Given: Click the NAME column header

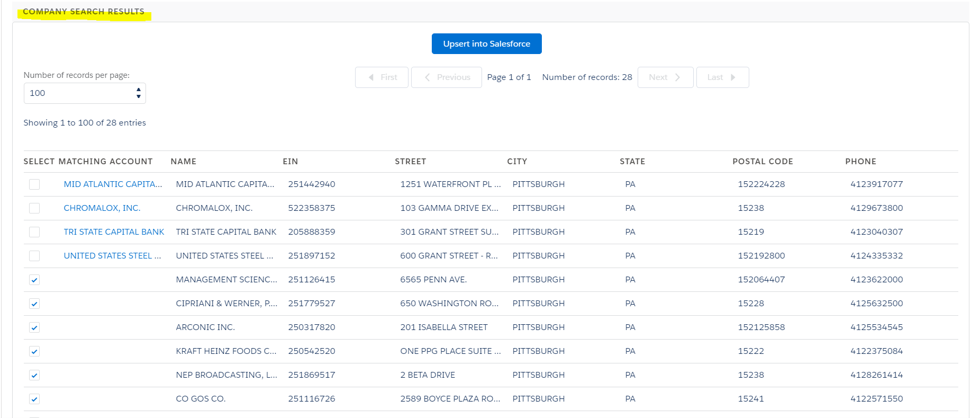Looking at the screenshot, I should tap(184, 162).
